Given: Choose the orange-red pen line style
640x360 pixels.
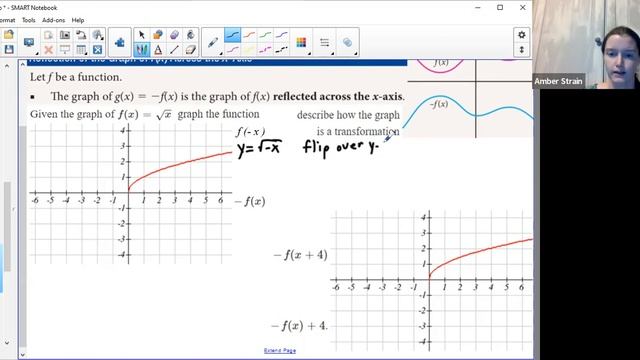Looking at the screenshot, I should click(249, 35).
